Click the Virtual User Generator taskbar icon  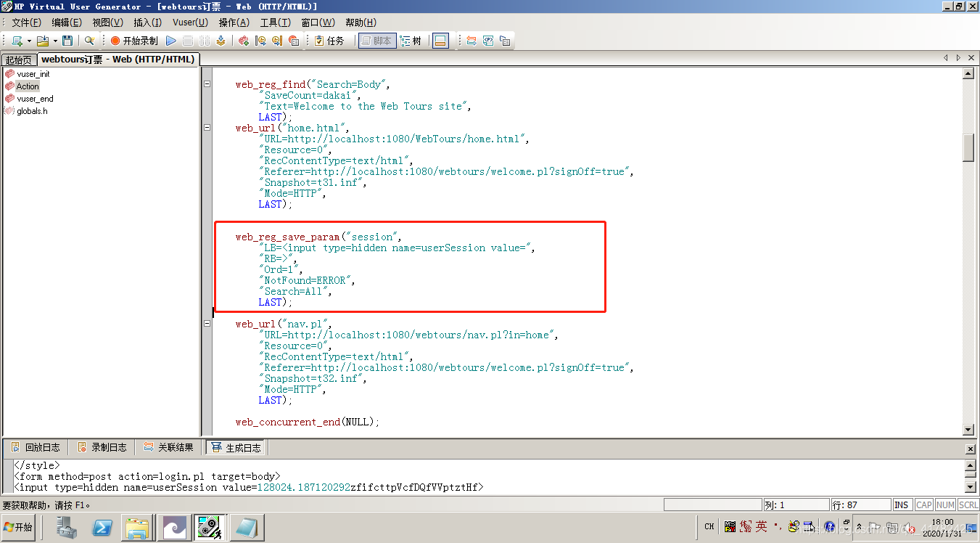[x=210, y=528]
